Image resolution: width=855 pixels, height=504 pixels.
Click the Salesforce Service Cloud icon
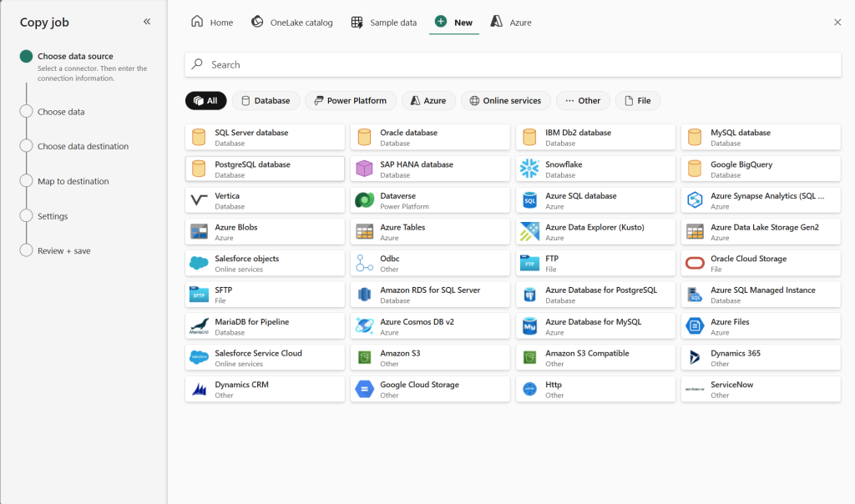pyautogui.click(x=199, y=357)
